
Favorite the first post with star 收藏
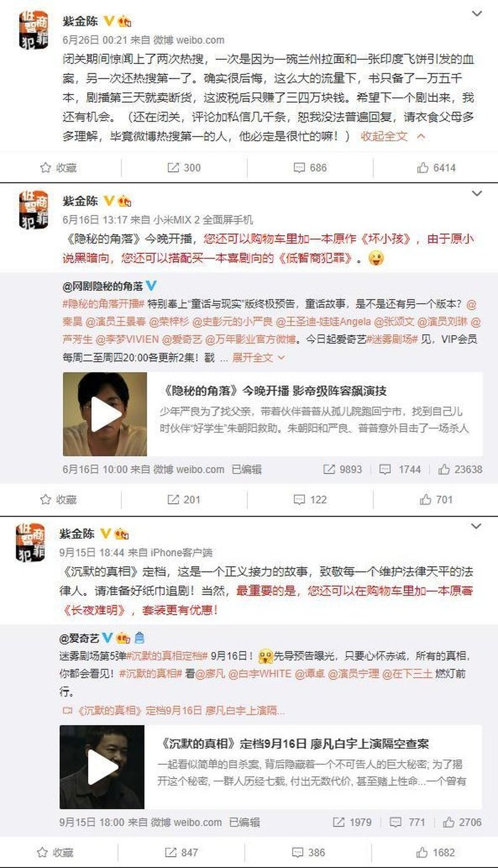pos(58,168)
